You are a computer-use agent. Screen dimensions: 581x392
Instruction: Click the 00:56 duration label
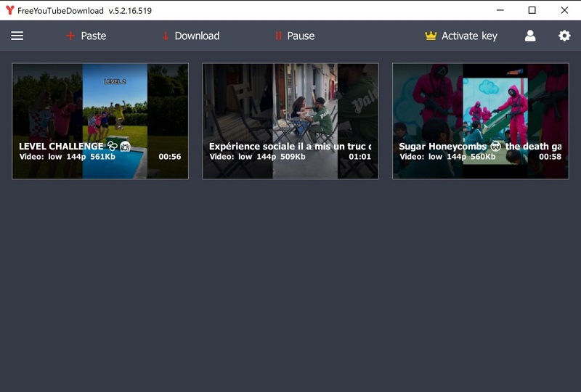pos(170,157)
